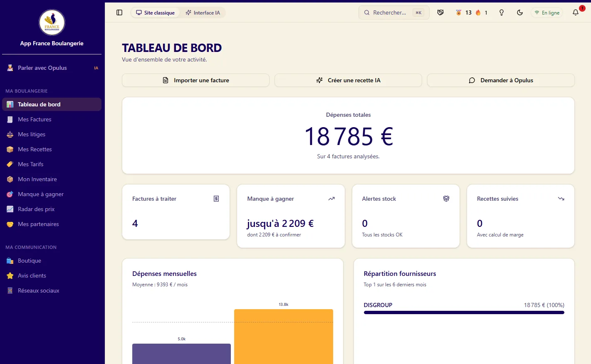The image size is (591, 364).
Task: Open the lightbulb tips icon
Action: pyautogui.click(x=502, y=12)
